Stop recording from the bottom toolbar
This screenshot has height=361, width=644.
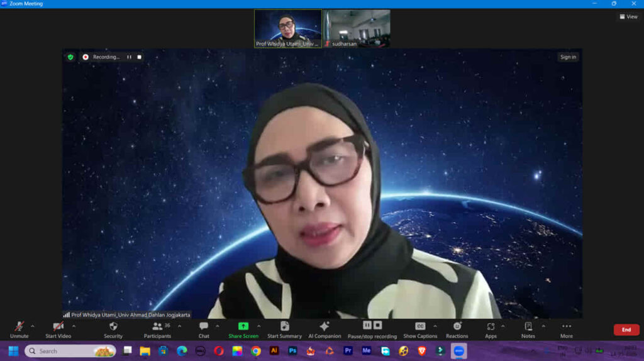point(378,325)
